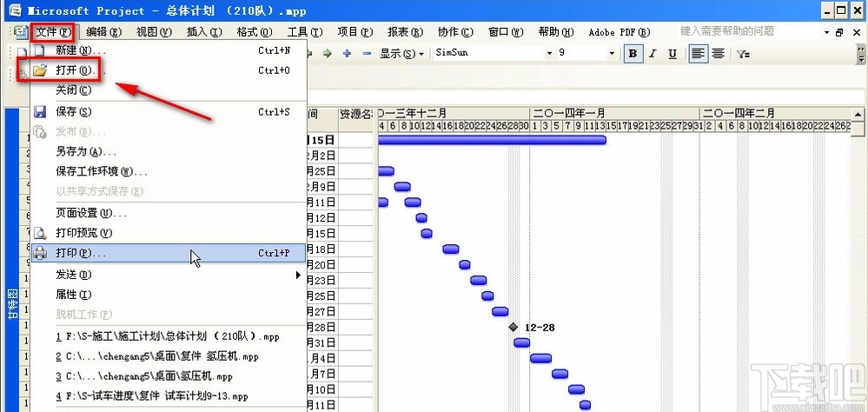This screenshot has height=412, width=868.
Task: Open the 项目(P) menu
Action: pos(355,32)
